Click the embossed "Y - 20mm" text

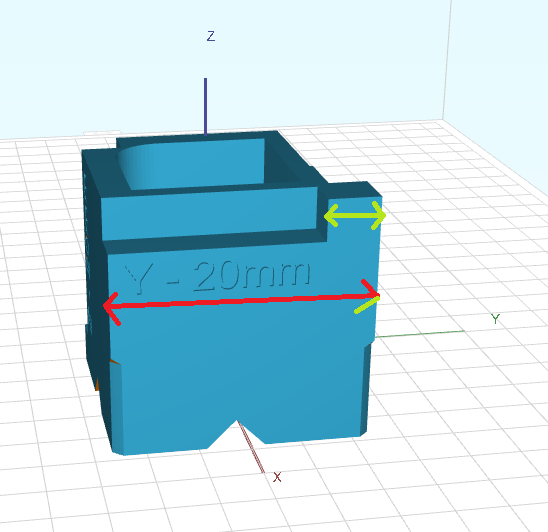click(x=217, y=276)
